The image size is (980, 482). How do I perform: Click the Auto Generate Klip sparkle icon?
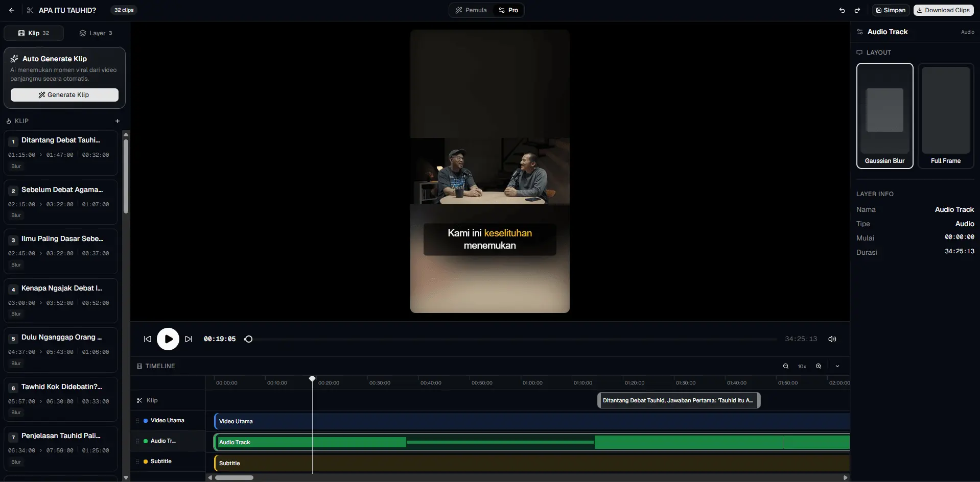pyautogui.click(x=14, y=59)
